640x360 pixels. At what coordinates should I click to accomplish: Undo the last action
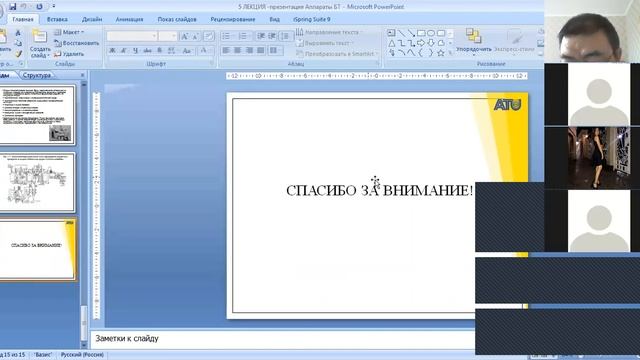(24, 7)
